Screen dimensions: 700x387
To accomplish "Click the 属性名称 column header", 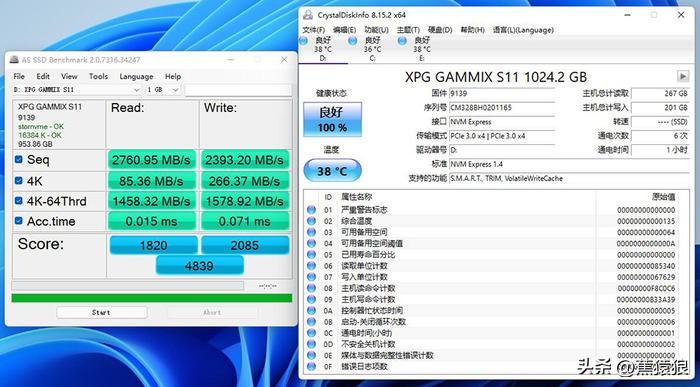I will [x=356, y=197].
